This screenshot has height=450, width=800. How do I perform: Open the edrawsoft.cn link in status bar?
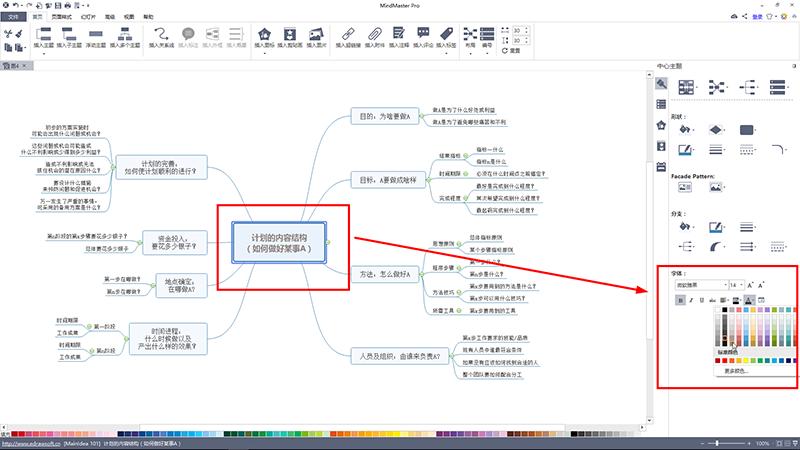coord(32,444)
